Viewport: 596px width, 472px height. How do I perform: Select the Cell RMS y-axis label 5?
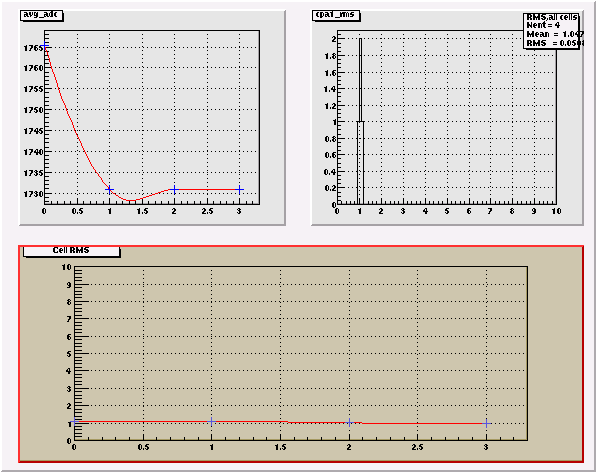tap(69, 354)
